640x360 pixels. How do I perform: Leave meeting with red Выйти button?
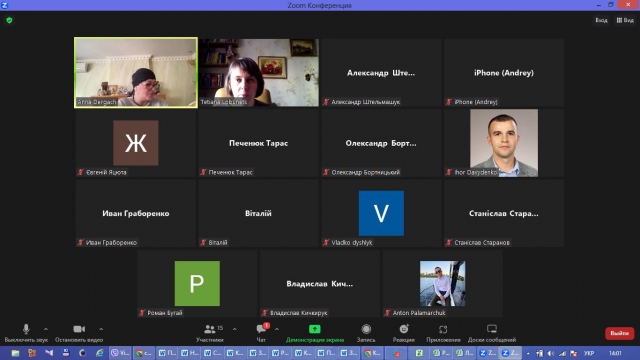[x=619, y=333]
